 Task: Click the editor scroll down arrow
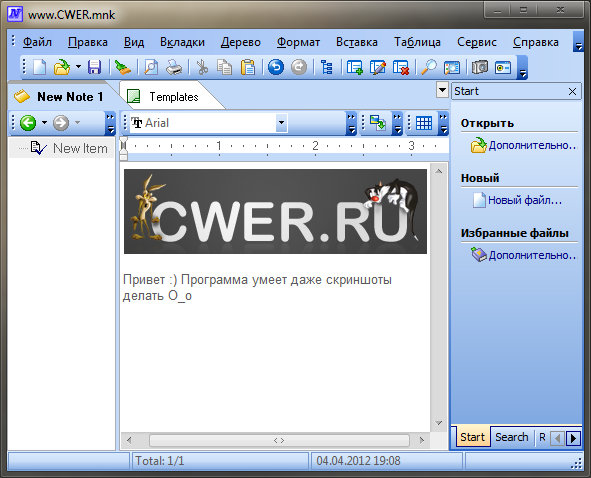click(x=438, y=423)
